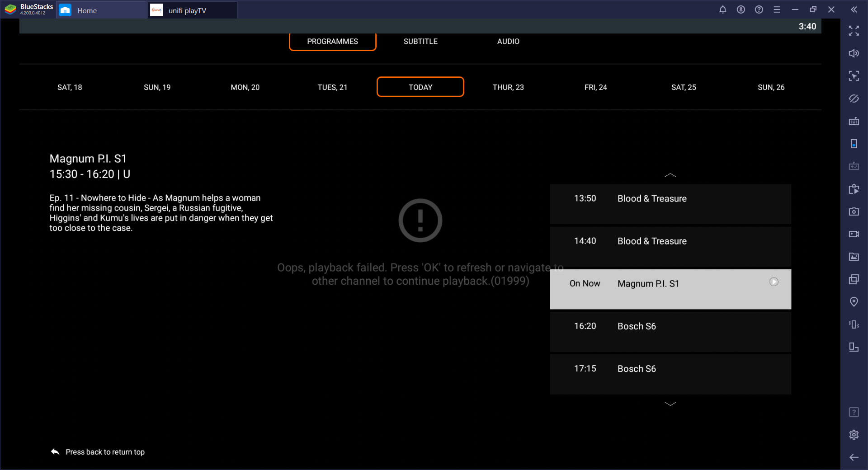Open the multi-instance manager icon
The height and width of the screenshot is (470, 868).
(854, 279)
